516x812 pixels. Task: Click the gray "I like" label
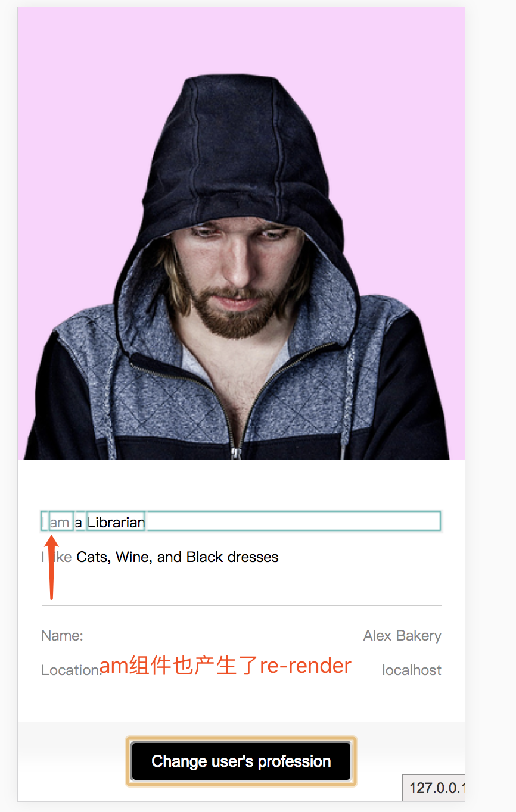(x=57, y=557)
